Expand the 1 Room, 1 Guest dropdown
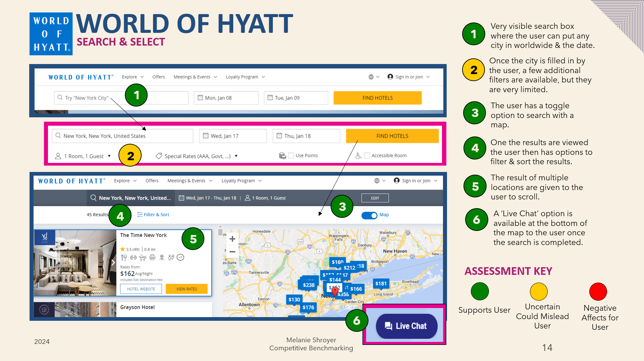The height and width of the screenshot is (361, 644). click(83, 156)
